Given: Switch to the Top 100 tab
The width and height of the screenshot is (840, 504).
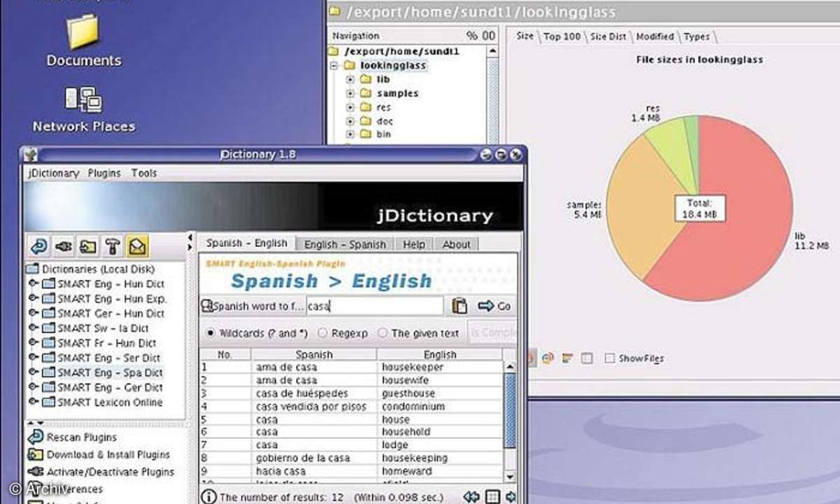Looking at the screenshot, I should (x=562, y=36).
